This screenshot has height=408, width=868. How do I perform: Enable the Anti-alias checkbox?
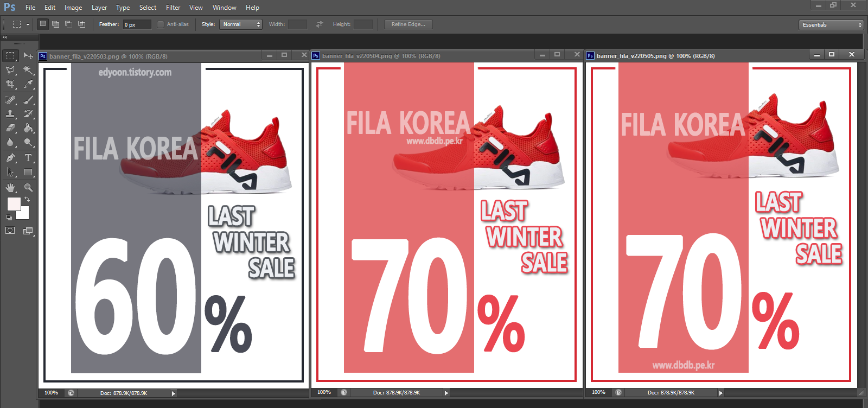point(161,24)
